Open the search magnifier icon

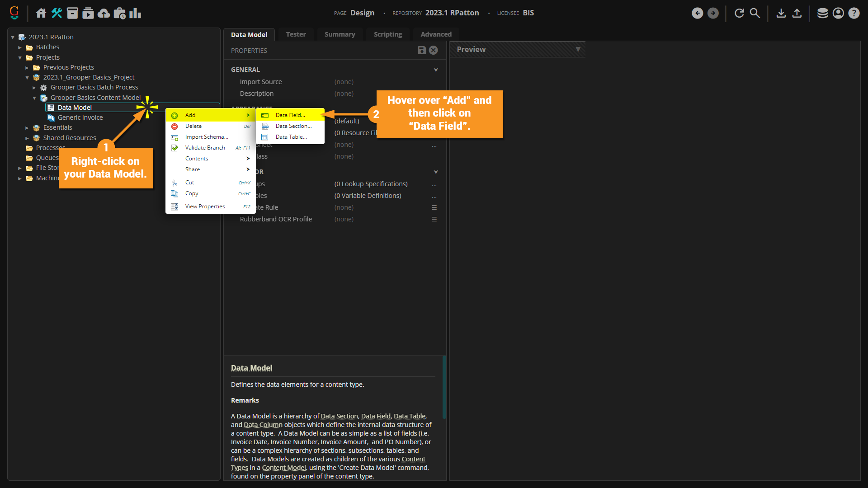[x=755, y=13]
